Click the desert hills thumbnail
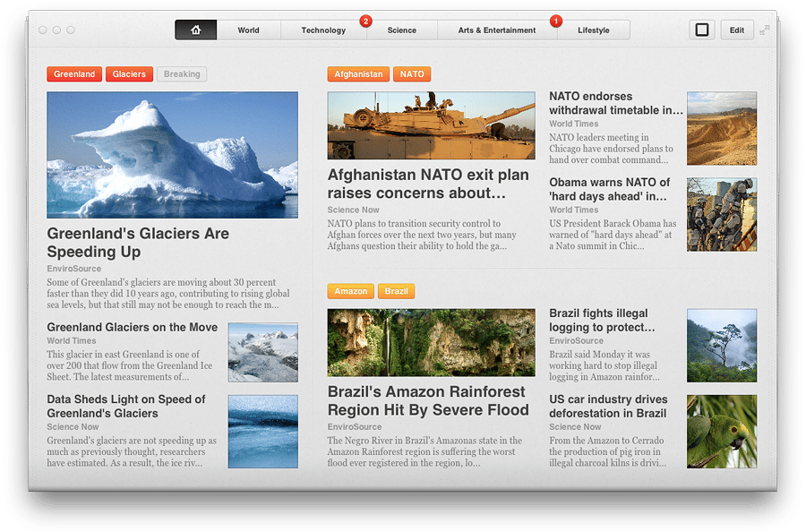806x532 pixels. point(722,128)
